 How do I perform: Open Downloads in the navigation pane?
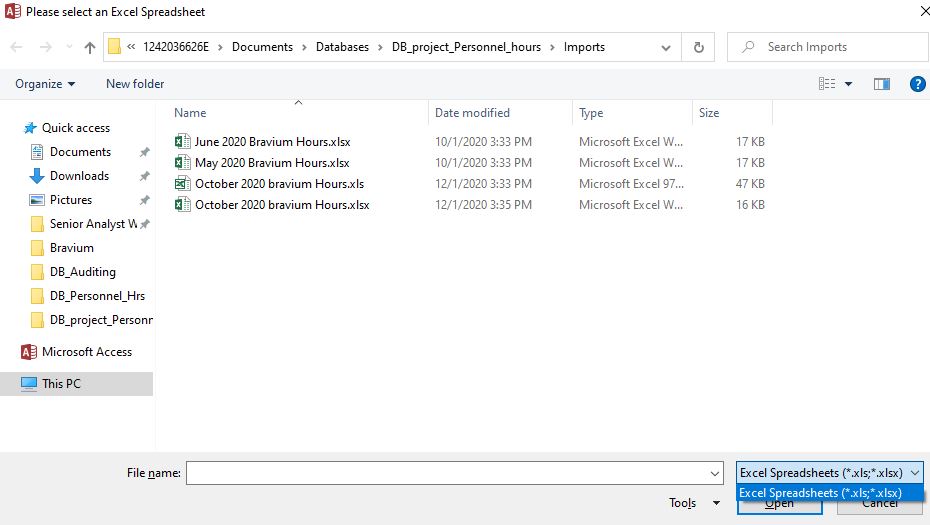[79, 176]
